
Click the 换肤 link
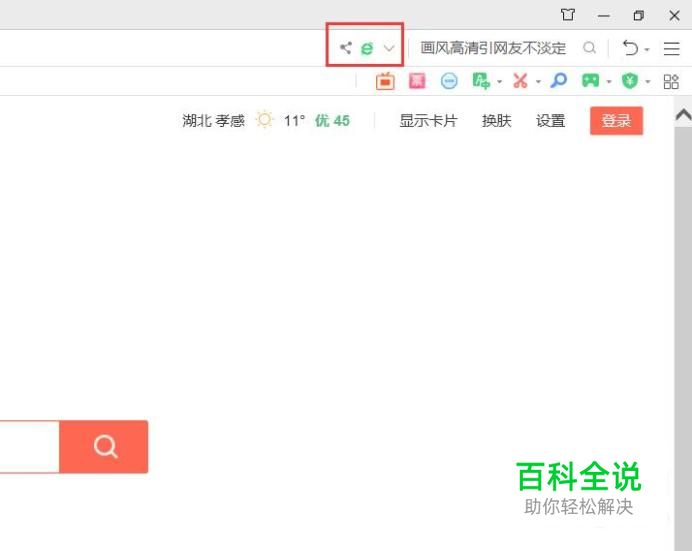click(x=496, y=120)
